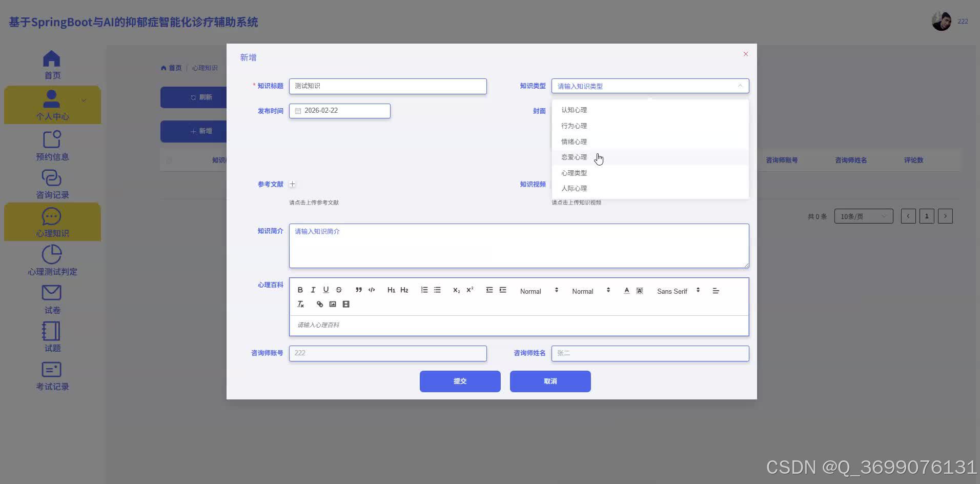Insert a video in the editor

click(x=346, y=304)
